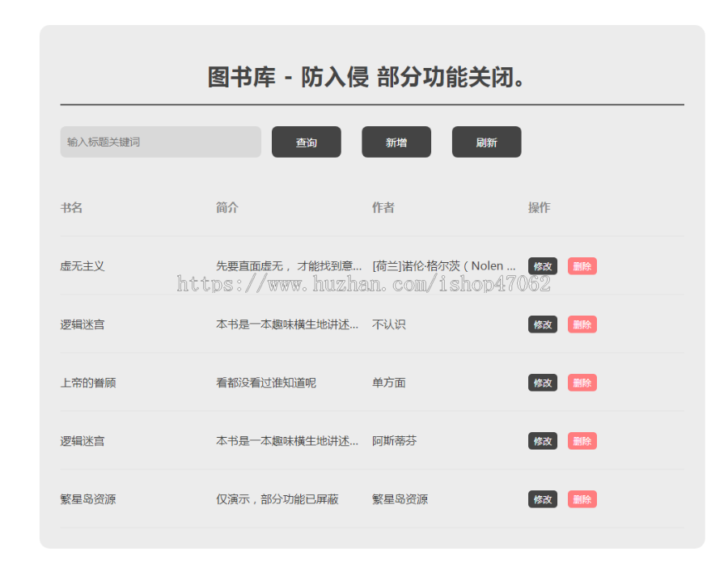The height and width of the screenshot is (564, 728).
Task: Click the 查询 button
Action: 307,142
